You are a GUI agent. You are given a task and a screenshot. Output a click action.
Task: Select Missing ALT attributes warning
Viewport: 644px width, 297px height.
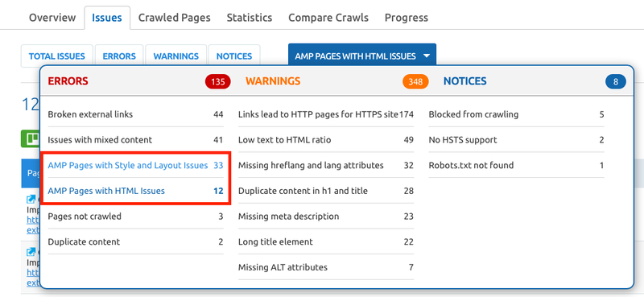(326, 267)
